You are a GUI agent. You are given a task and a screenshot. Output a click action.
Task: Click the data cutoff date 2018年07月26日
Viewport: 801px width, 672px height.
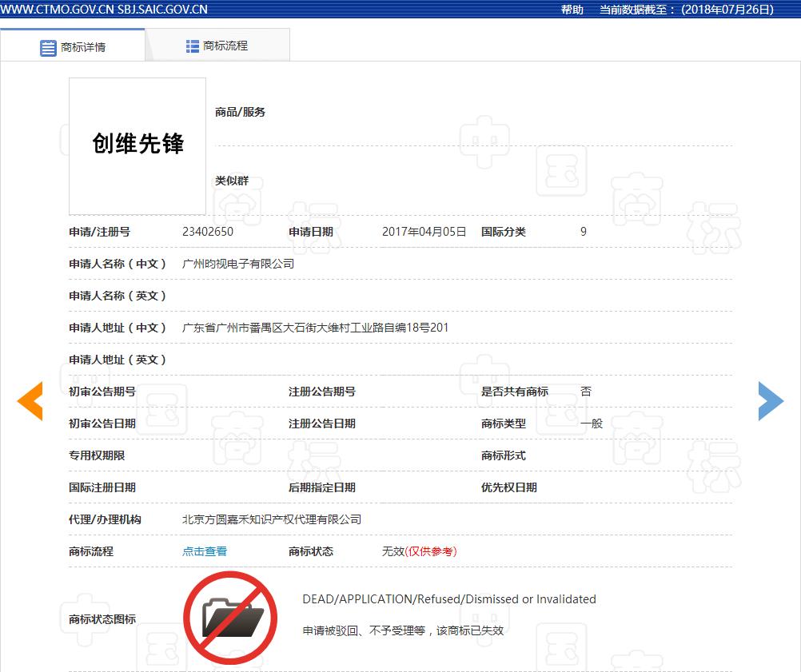(x=727, y=10)
